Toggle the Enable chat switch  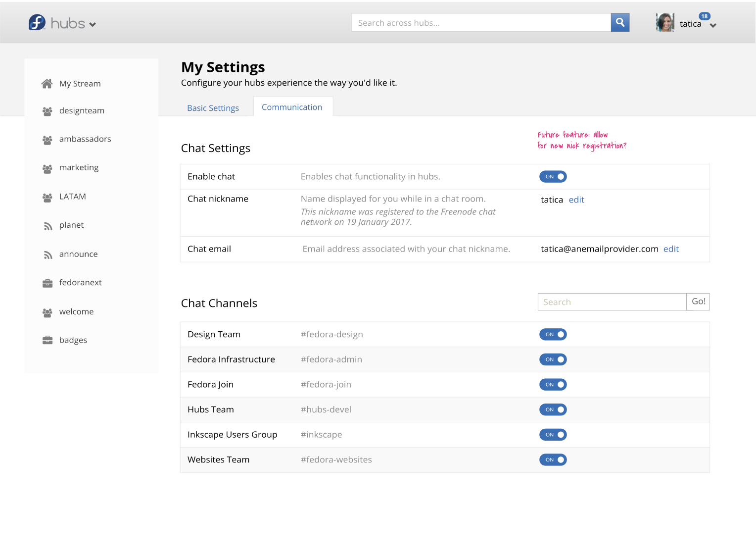coord(553,177)
